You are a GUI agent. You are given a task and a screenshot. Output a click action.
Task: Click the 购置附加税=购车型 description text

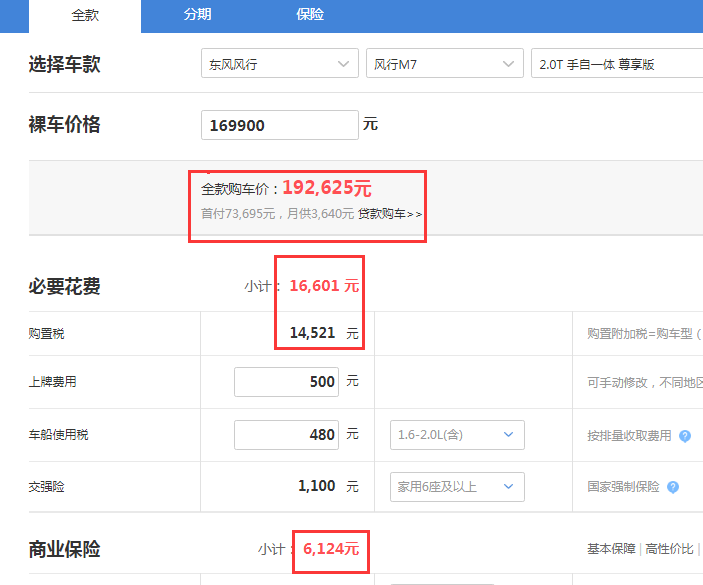click(x=645, y=334)
